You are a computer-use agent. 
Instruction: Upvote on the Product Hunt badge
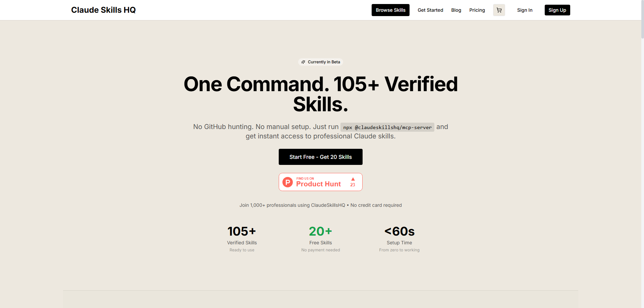click(x=353, y=179)
